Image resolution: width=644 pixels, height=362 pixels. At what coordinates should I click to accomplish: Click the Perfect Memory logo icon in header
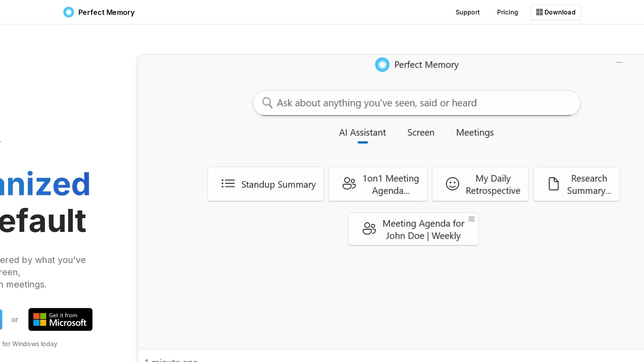click(x=68, y=12)
